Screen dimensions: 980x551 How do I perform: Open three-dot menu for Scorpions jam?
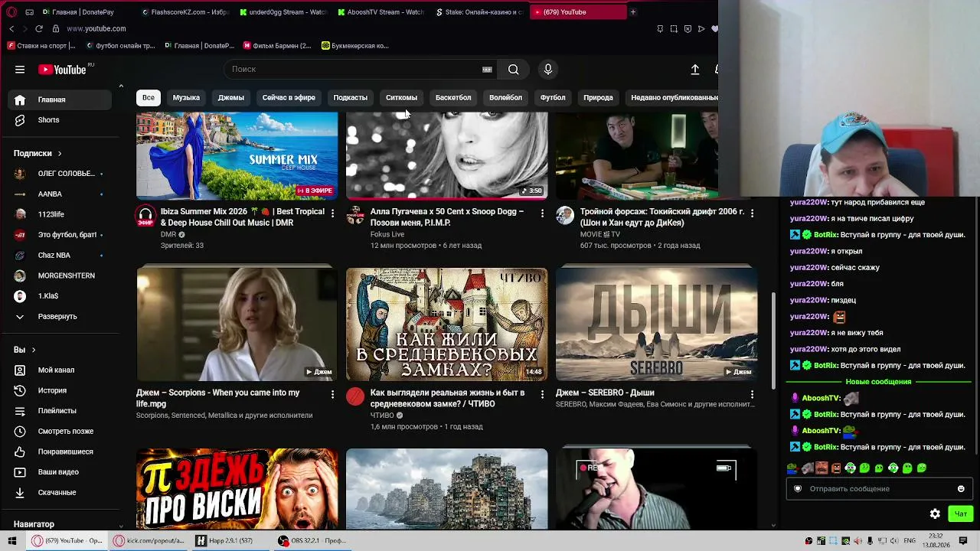click(332, 394)
